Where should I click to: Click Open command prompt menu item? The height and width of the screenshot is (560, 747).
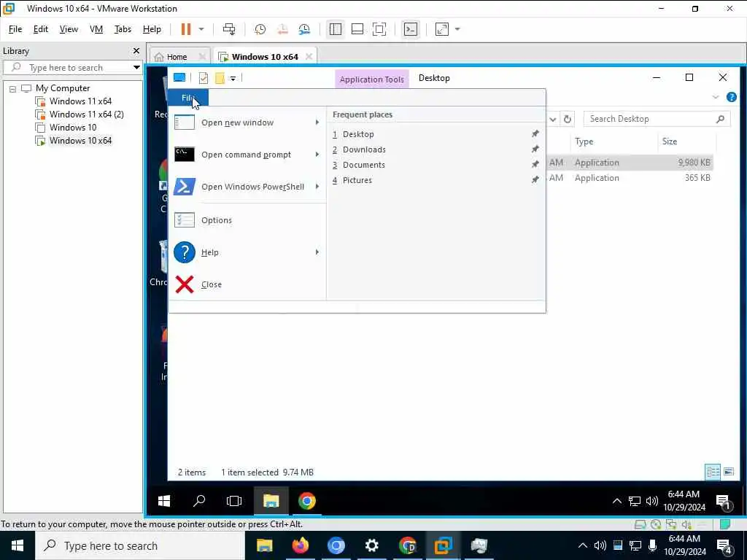[246, 155]
